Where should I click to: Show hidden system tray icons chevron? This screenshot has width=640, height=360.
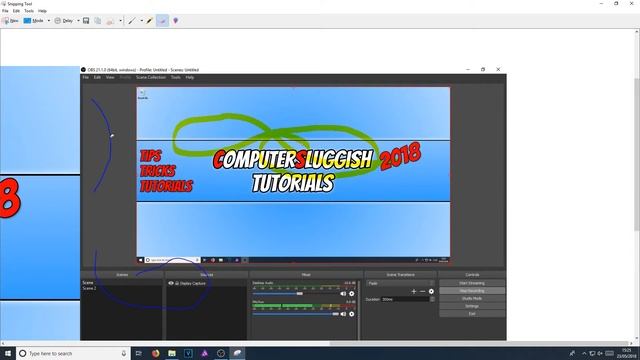584,353
